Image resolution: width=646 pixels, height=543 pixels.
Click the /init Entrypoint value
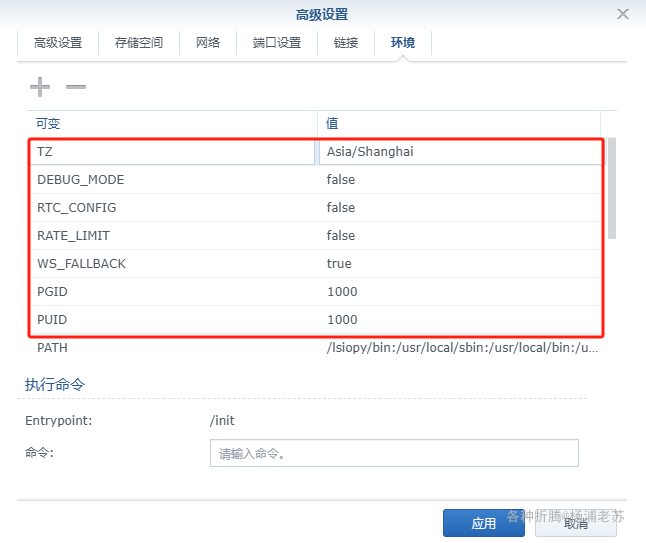coord(222,421)
